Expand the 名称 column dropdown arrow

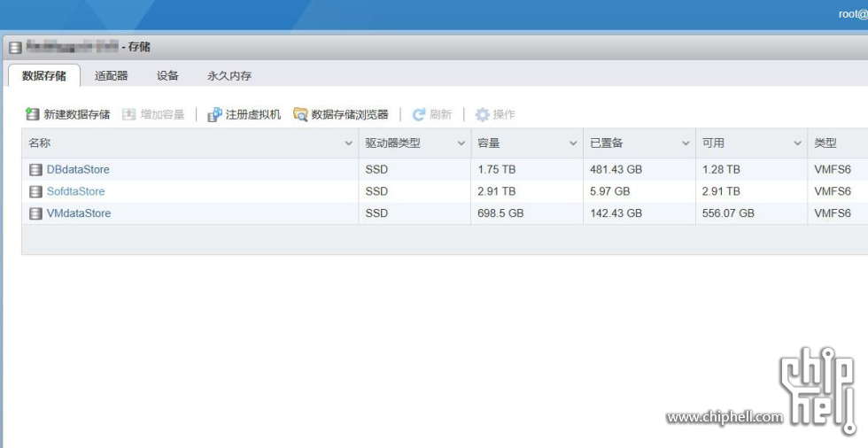point(348,143)
